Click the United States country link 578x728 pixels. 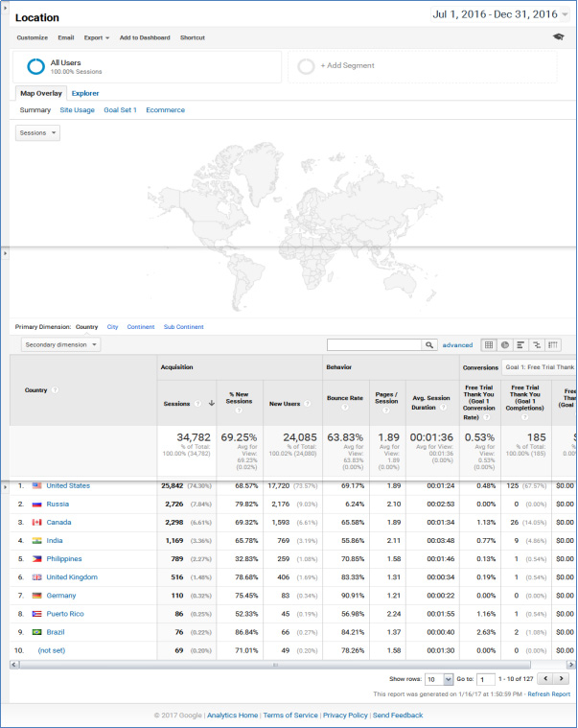point(68,485)
